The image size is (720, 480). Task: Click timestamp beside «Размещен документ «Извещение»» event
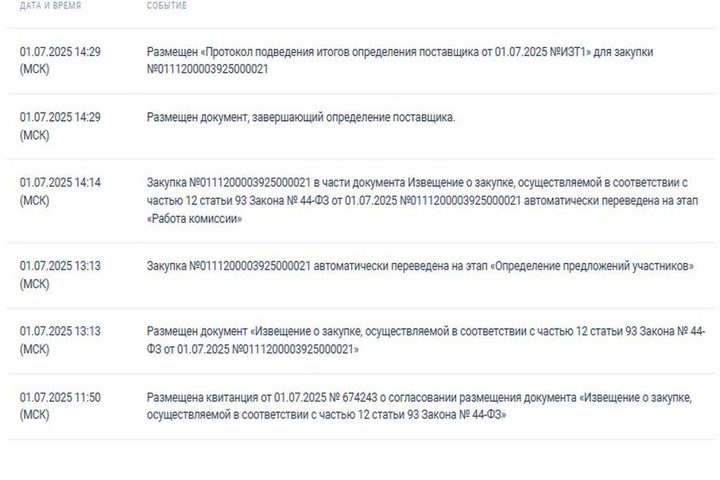60,332
